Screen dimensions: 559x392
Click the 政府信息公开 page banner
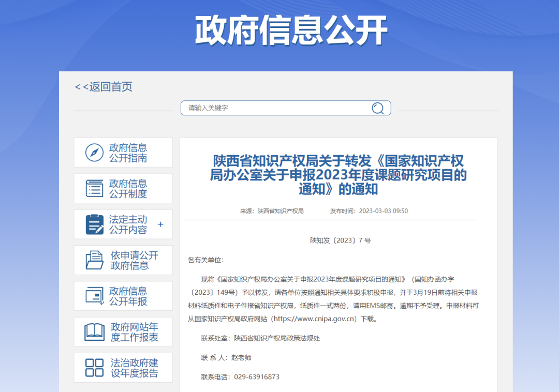tap(291, 30)
